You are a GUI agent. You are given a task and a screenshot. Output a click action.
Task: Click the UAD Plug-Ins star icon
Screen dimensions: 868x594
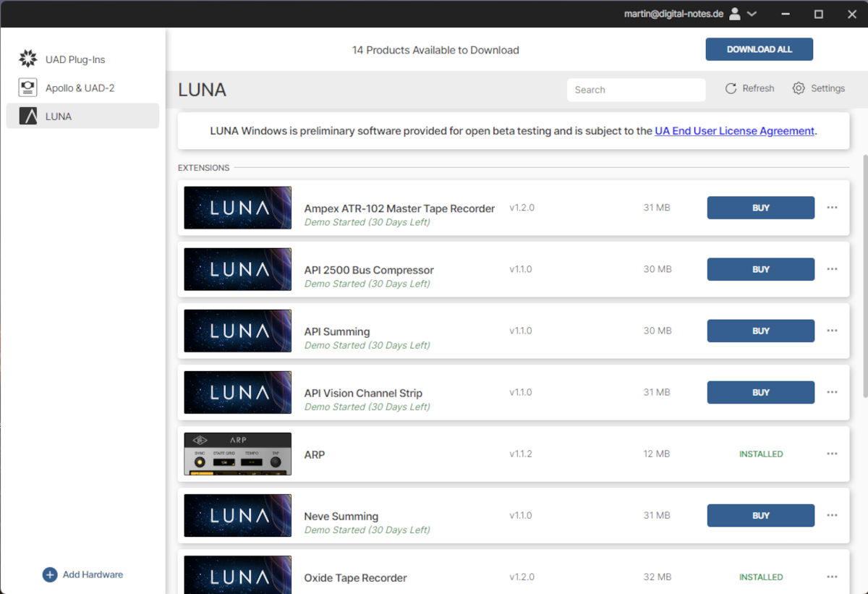(x=27, y=59)
